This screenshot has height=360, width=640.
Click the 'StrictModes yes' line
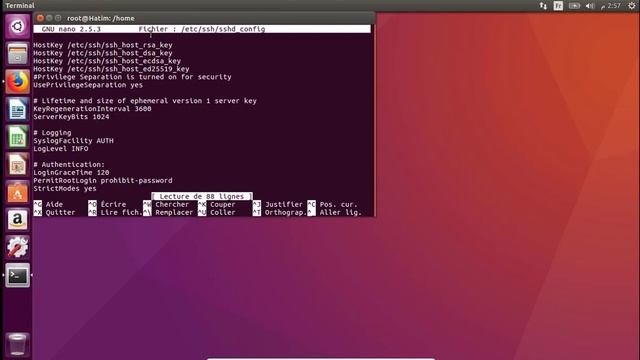65,189
